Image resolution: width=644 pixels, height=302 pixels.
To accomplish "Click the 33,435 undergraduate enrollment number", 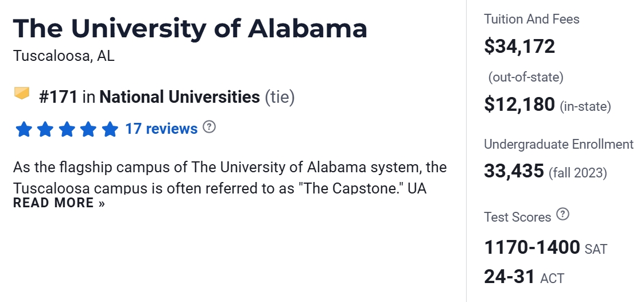I will (x=514, y=171).
